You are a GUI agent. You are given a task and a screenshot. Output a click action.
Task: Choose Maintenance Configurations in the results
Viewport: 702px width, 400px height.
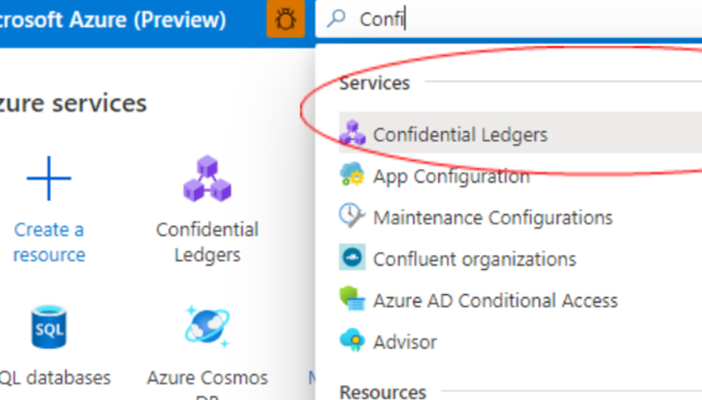(x=520, y=216)
